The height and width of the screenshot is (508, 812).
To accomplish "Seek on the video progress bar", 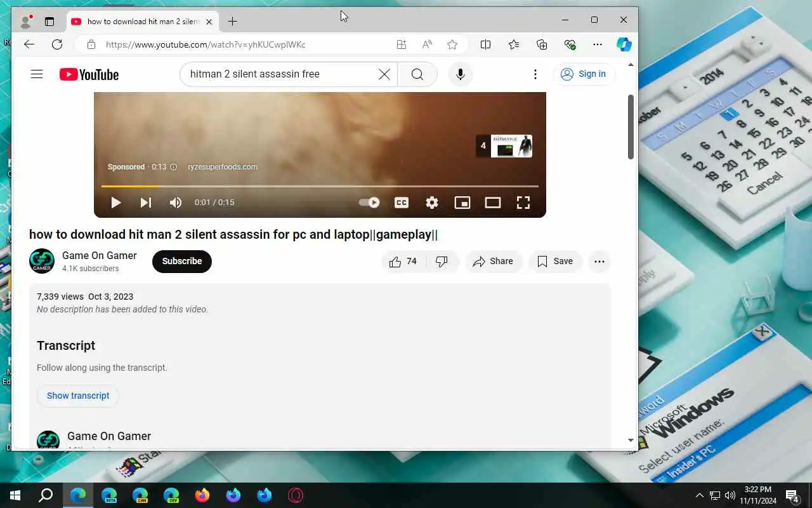I will [320, 186].
